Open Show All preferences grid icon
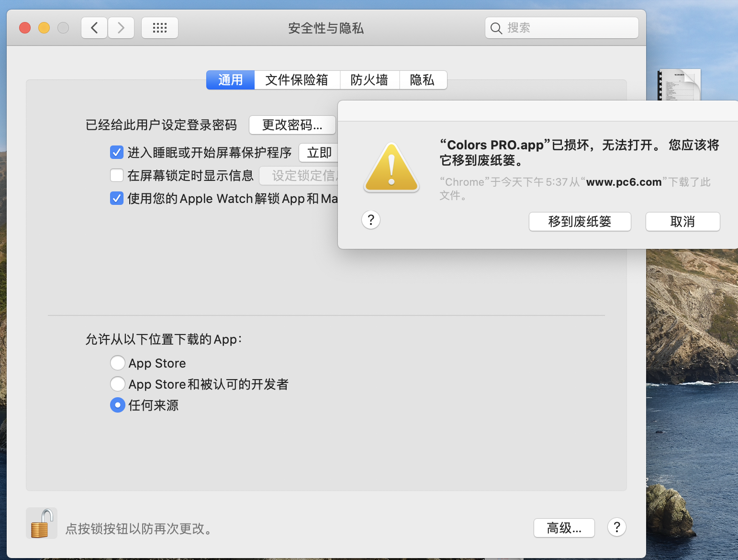Screen dimensions: 738x560 tap(159, 27)
